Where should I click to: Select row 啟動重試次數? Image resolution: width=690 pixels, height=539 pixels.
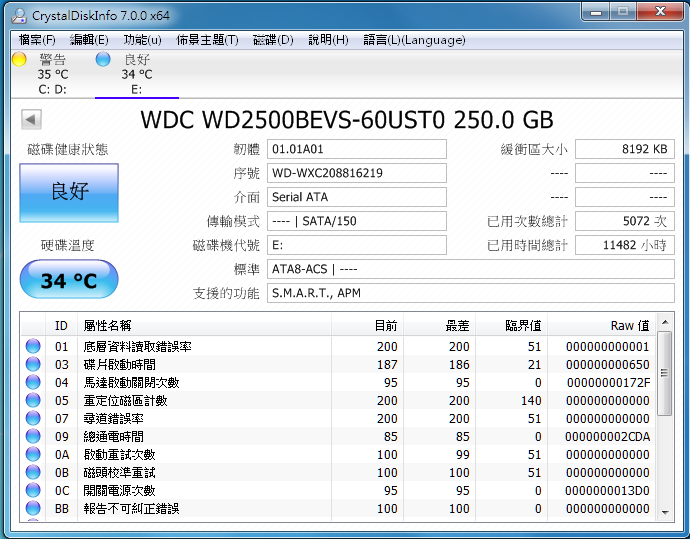click(339, 455)
